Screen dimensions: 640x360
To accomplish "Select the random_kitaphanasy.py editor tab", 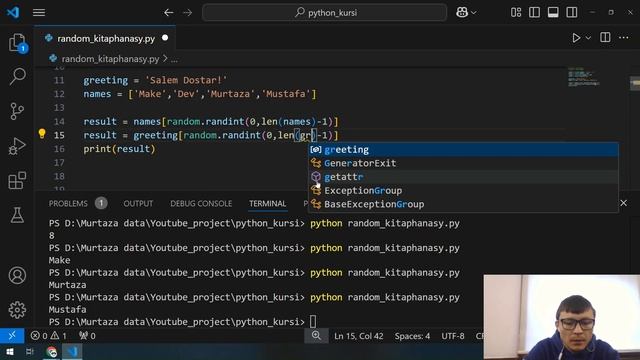I will 106,38.
